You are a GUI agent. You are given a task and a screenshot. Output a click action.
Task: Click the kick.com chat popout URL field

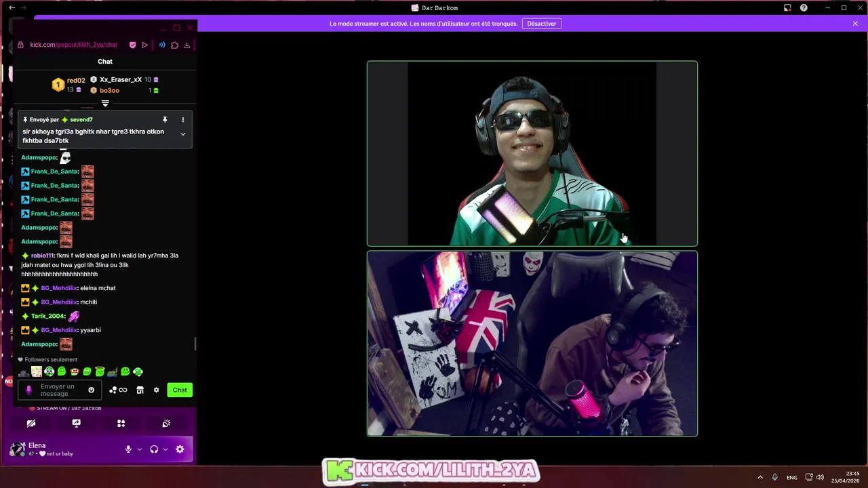point(73,45)
